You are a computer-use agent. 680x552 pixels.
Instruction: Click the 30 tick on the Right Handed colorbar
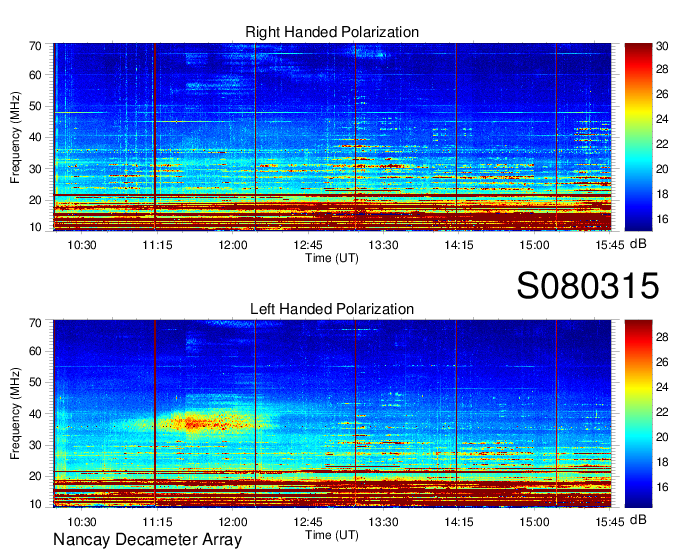pyautogui.click(x=662, y=46)
